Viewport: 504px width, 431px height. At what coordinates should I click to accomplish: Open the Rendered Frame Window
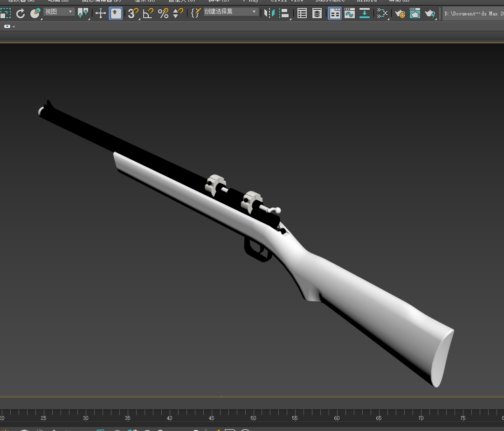click(x=415, y=14)
